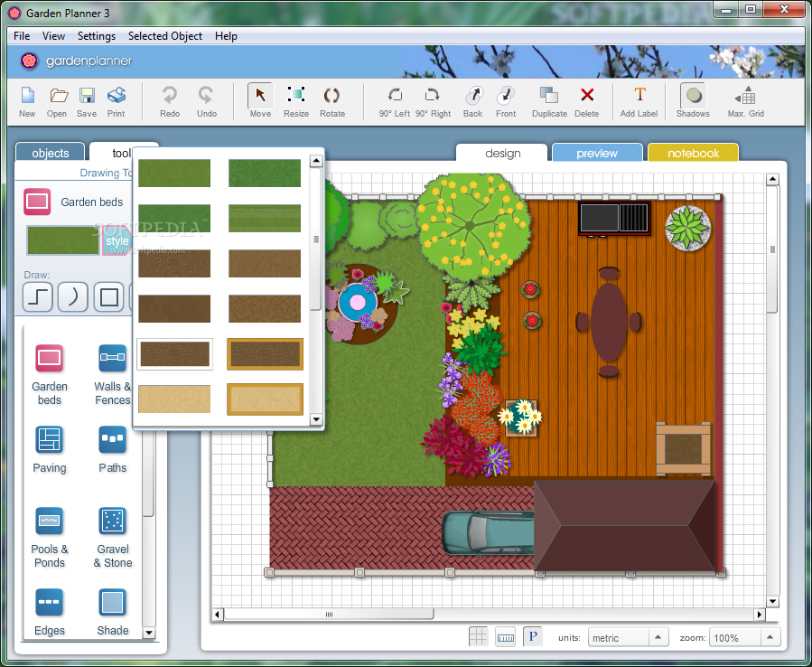The image size is (812, 667).
Task: Open the garden bed style picker
Action: pyautogui.click(x=117, y=241)
